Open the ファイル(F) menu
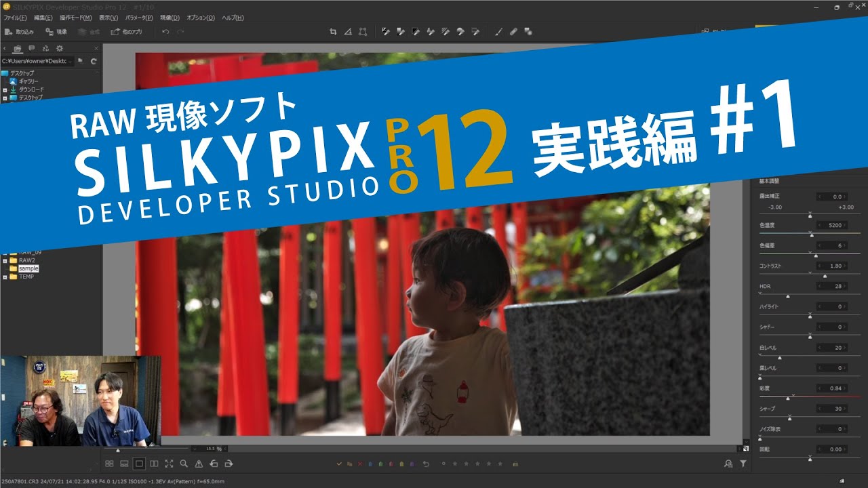 [15, 18]
